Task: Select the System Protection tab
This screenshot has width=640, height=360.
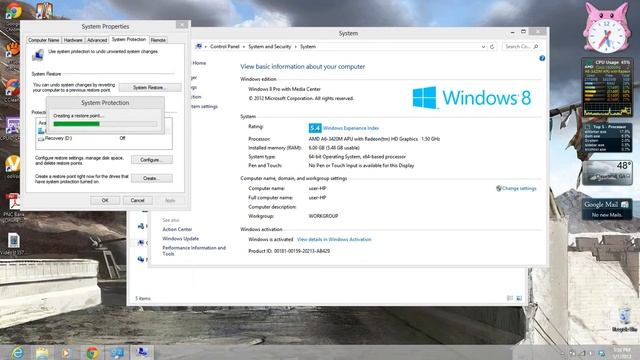Action: click(129, 40)
